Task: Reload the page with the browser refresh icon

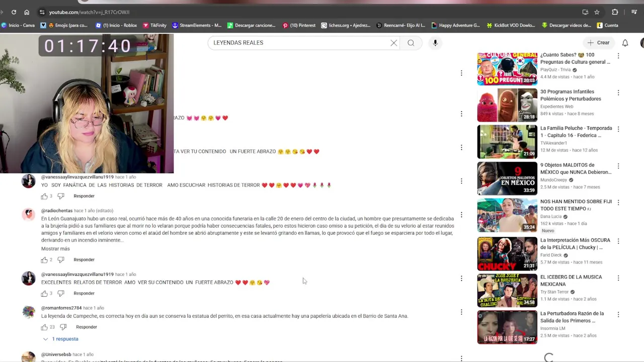Action: [x=14, y=12]
